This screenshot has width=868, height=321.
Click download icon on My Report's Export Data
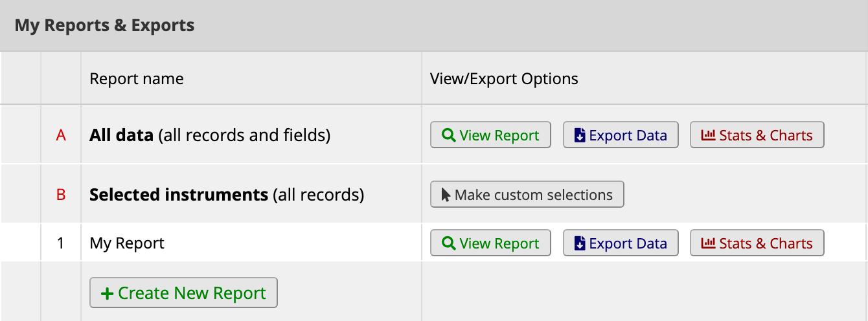[x=579, y=243]
